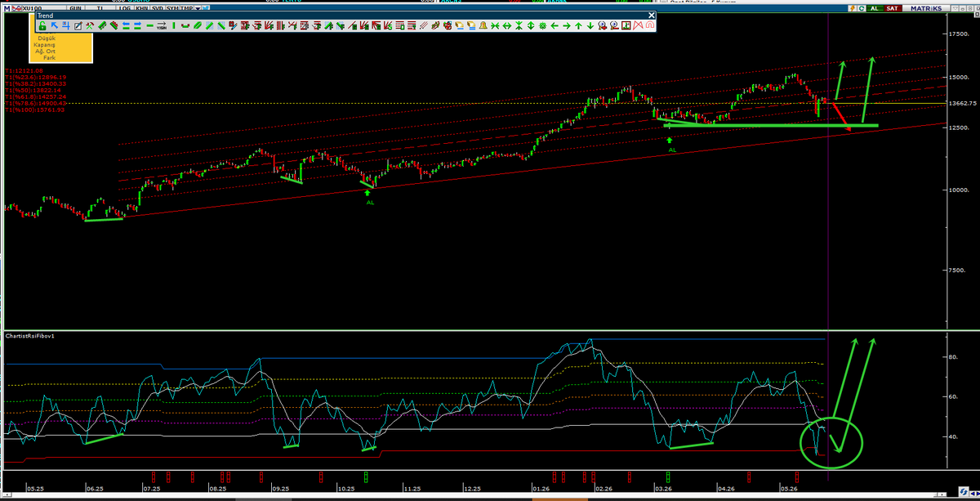
Task: Choose the green vertical line tool
Action: point(174,26)
